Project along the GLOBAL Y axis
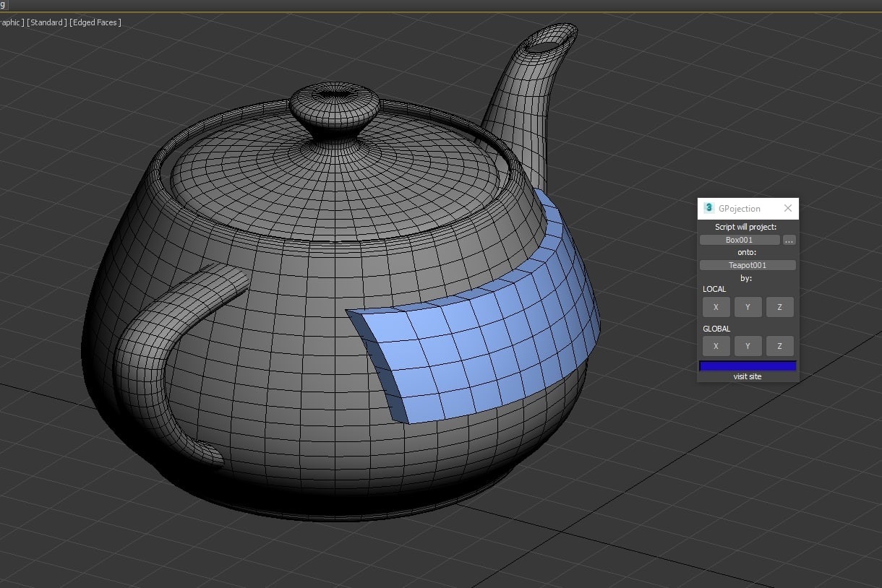Screen dimensions: 882x588 [x=748, y=346]
